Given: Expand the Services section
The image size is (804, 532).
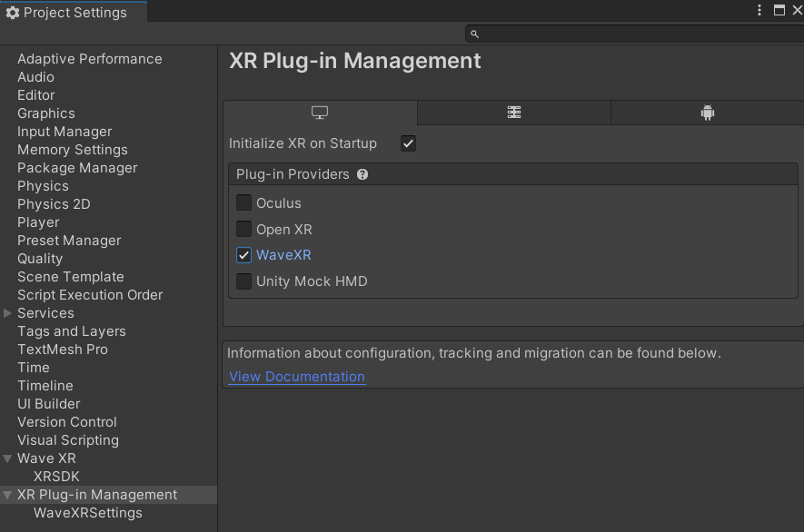Looking at the screenshot, I should click(x=7, y=312).
